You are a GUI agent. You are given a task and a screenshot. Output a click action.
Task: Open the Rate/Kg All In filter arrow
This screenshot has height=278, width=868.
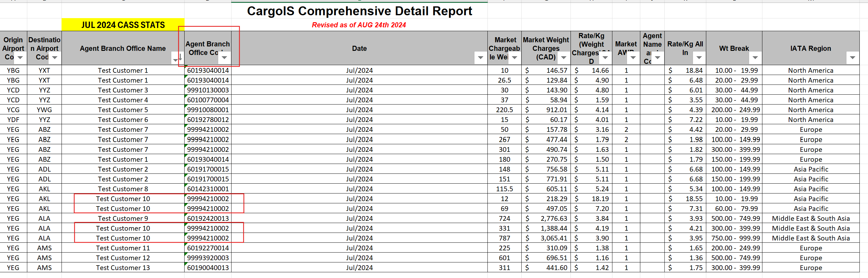[699, 58]
